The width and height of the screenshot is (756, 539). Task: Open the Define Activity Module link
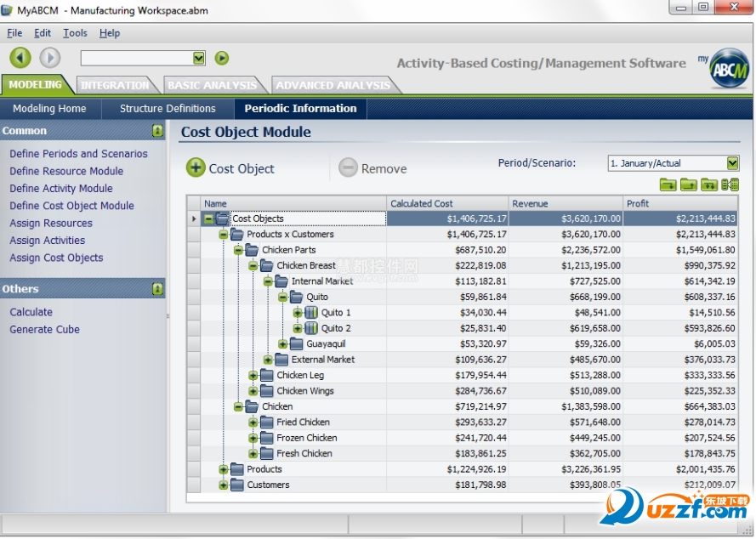pyautogui.click(x=61, y=189)
